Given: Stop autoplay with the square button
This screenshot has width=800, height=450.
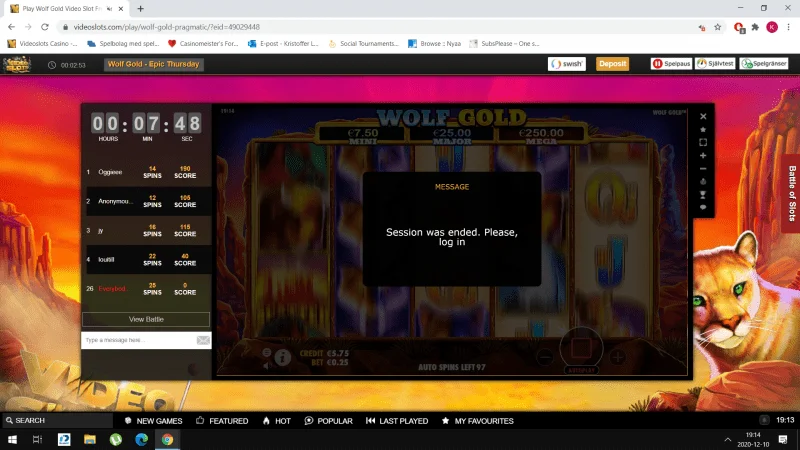Looking at the screenshot, I should coord(581,348).
